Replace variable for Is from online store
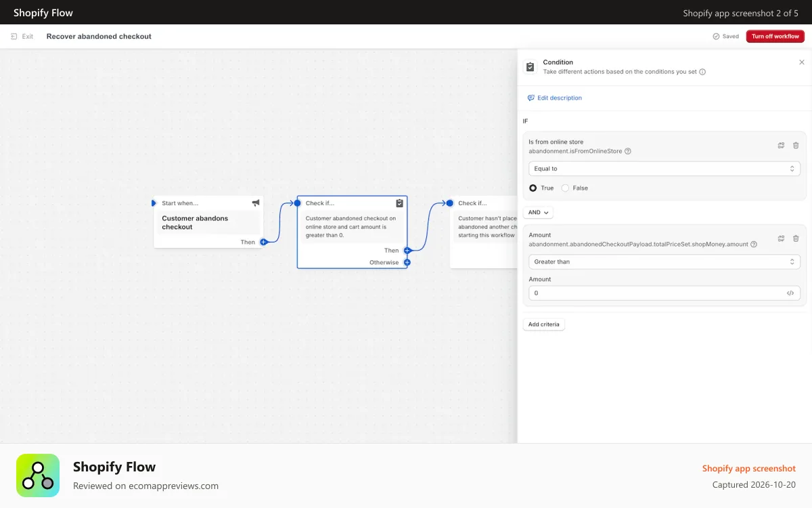Image resolution: width=812 pixels, height=508 pixels. click(781, 146)
